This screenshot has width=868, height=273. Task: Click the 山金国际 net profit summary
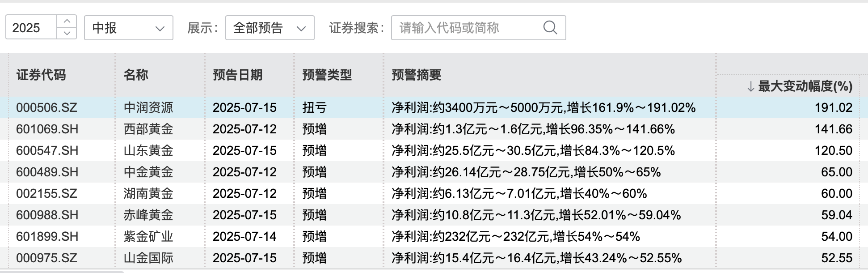tap(536, 258)
